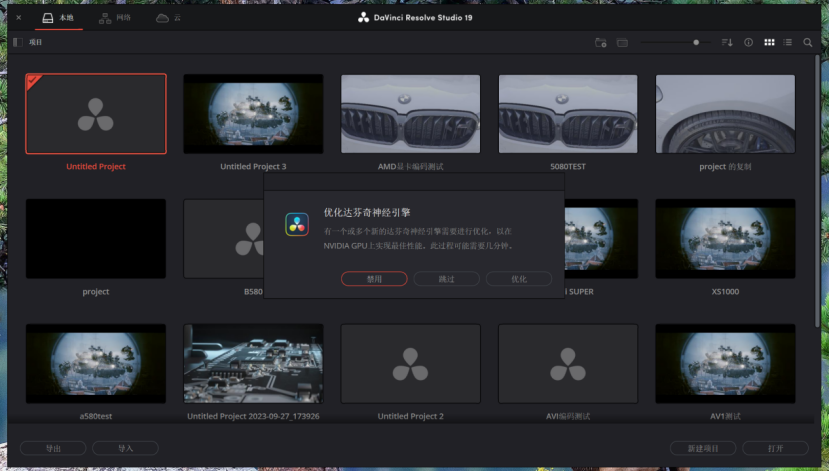Click the a580test label text

coord(96,416)
